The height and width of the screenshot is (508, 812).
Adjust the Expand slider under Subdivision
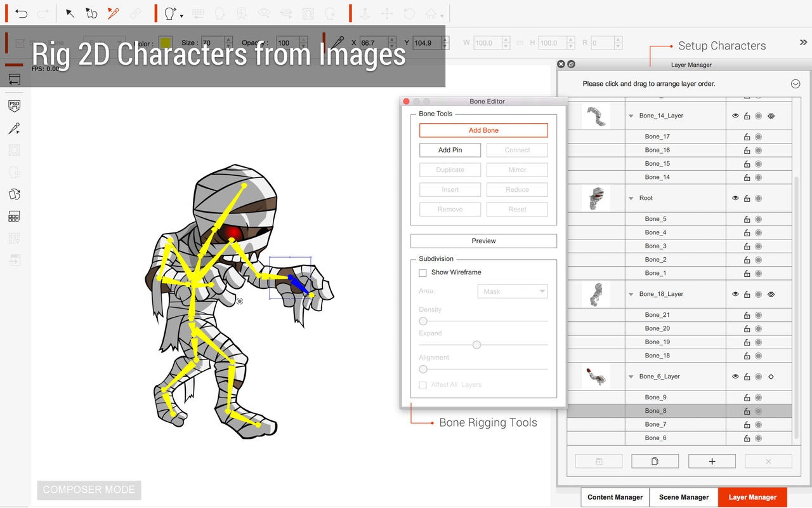coord(476,345)
